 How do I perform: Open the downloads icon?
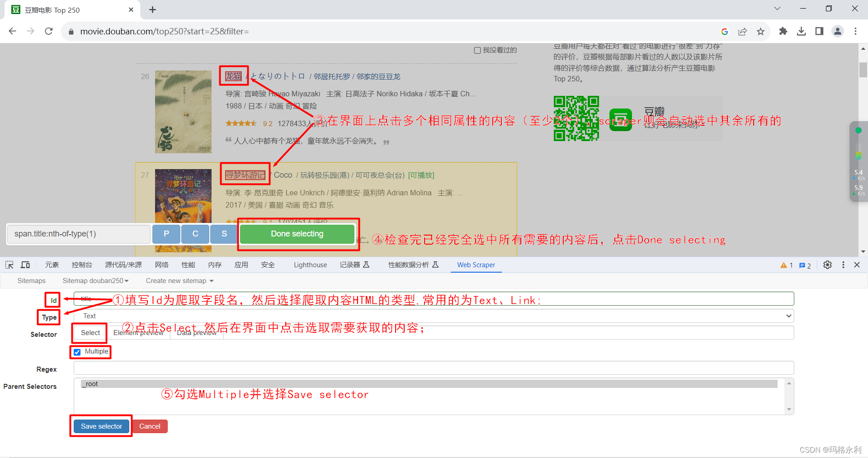coord(801,31)
